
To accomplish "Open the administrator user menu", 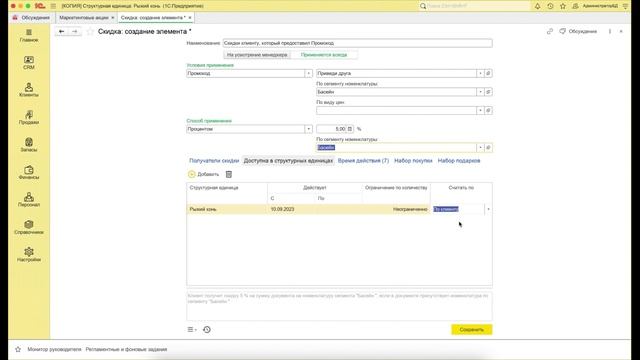I will pyautogui.click(x=600, y=6).
